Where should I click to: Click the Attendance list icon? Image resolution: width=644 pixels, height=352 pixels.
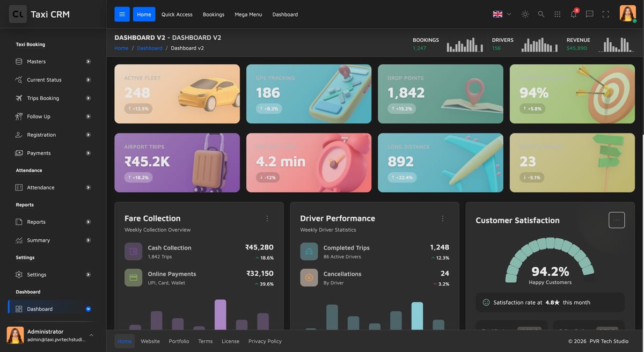(x=19, y=187)
